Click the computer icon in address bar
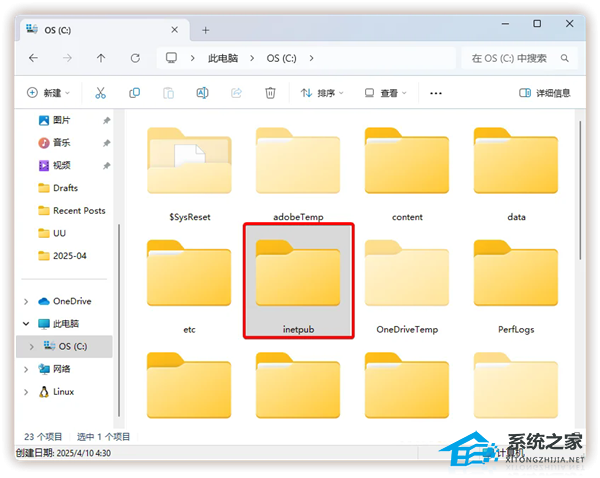 pos(171,58)
